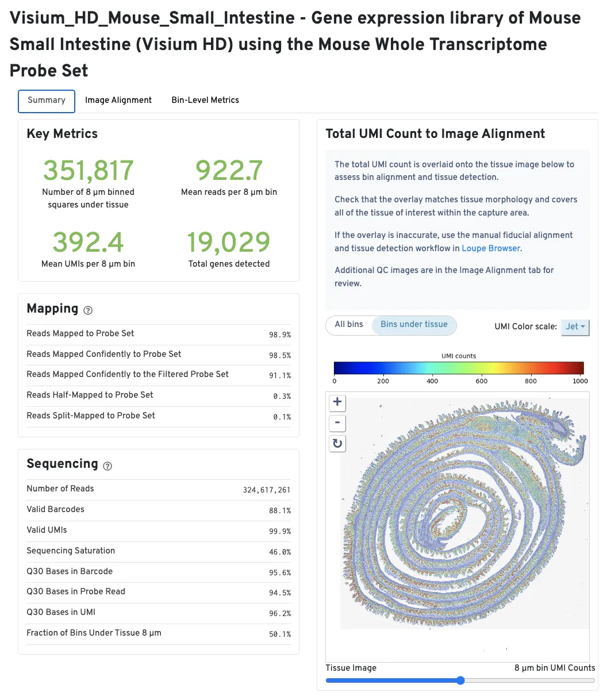Screen dimensions: 607x700
Task: Reset the tissue image view
Action: (x=337, y=444)
